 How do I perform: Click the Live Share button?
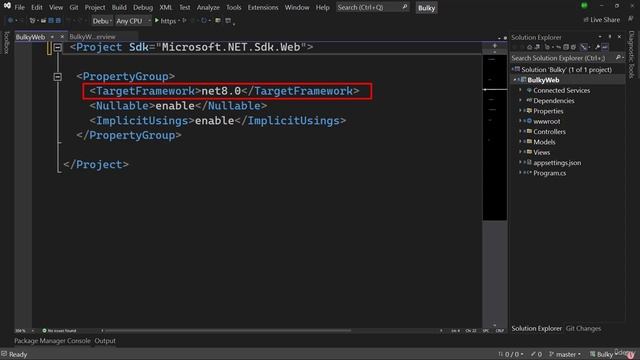pos(601,20)
